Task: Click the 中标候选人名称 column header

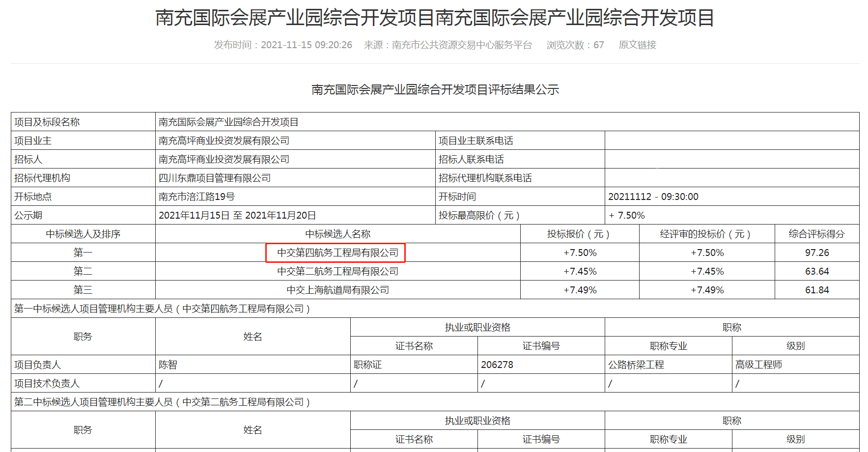Action: [338, 234]
